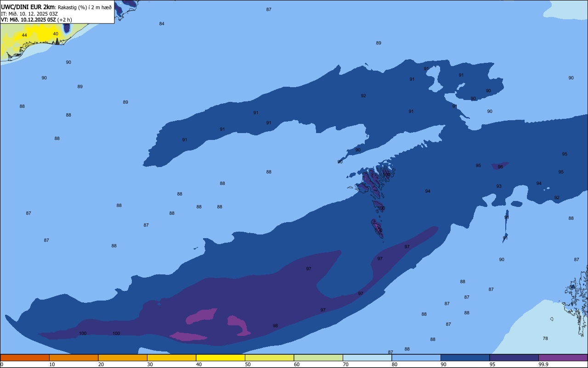The image size is (588, 368).
Task: Select the 20–30 amber legend swatch
Action: coord(123,357)
